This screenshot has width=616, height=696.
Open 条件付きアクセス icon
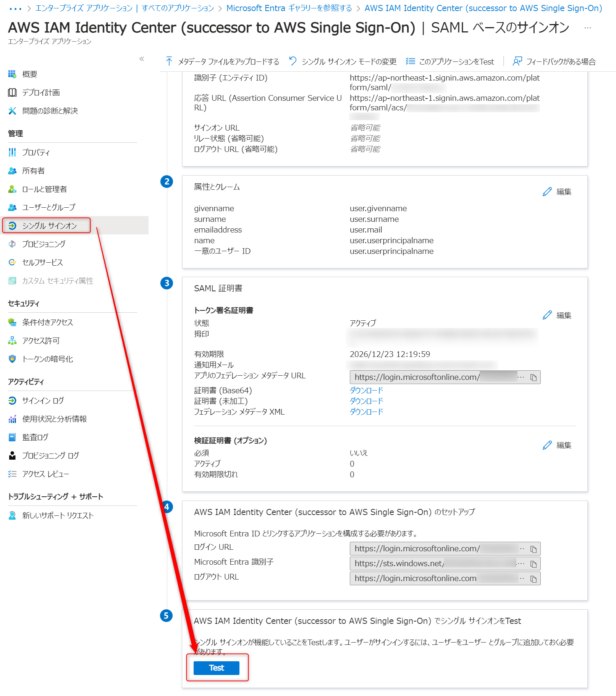12,322
